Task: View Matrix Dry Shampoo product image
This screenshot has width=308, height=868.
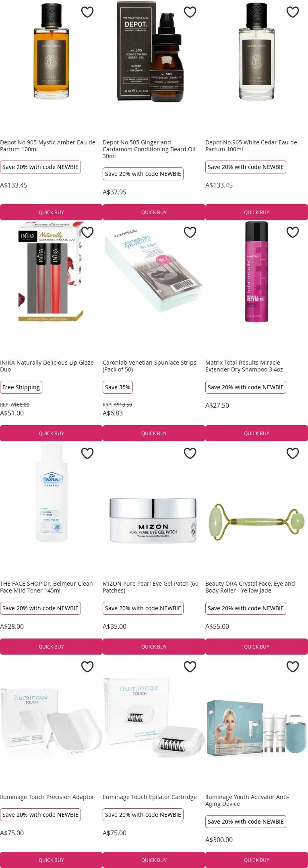Action: [x=257, y=272]
